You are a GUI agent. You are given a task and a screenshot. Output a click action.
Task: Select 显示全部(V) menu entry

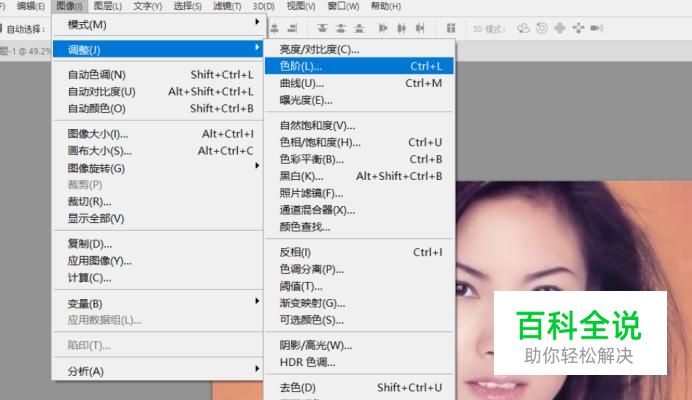coord(158,218)
